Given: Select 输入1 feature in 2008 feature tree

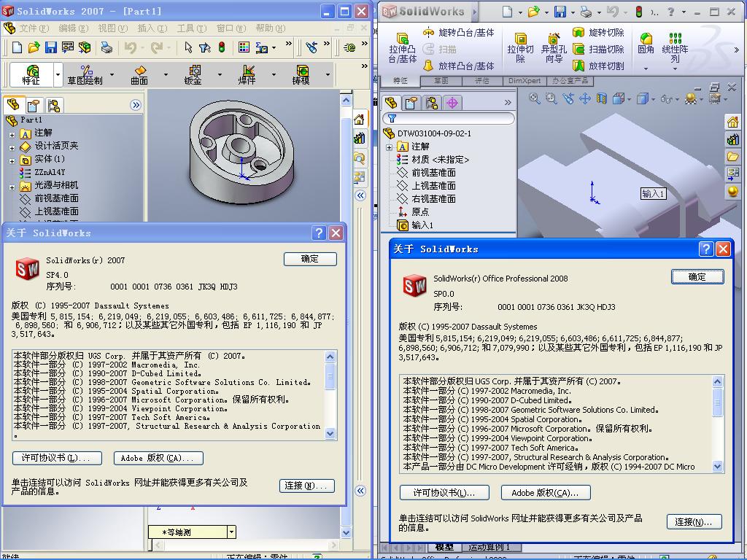Looking at the screenshot, I should (422, 225).
